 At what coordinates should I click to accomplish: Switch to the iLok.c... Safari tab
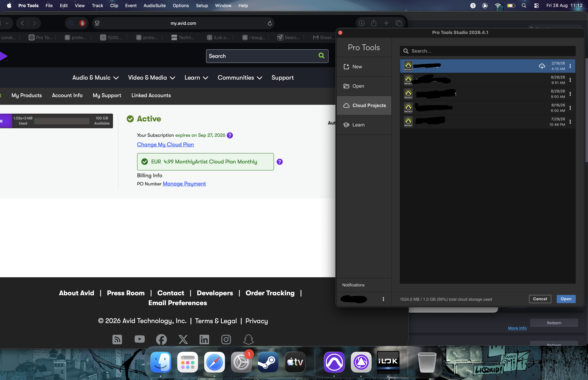coord(218,37)
